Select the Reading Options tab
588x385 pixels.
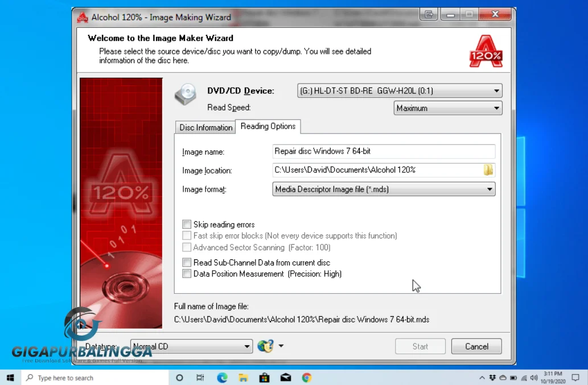pyautogui.click(x=268, y=126)
